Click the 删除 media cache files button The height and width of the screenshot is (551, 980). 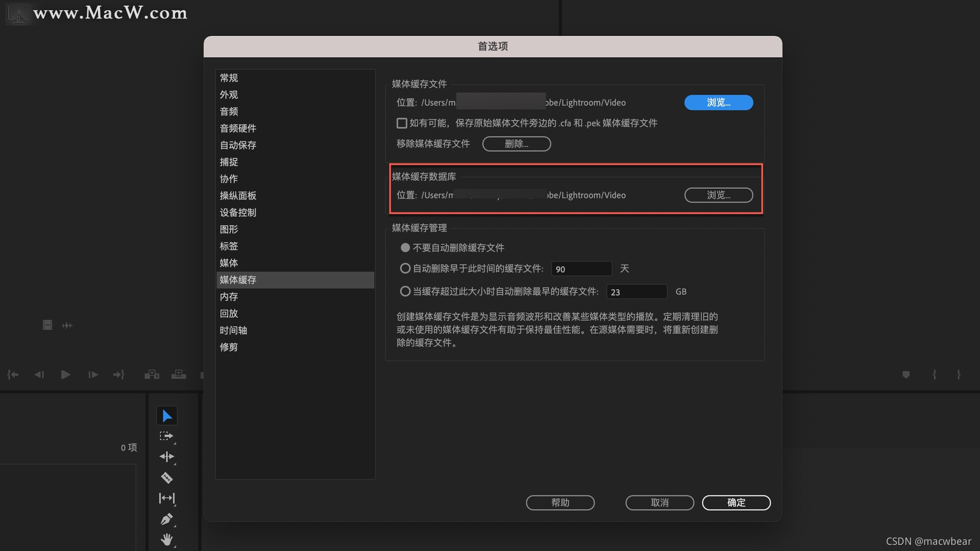pos(516,144)
